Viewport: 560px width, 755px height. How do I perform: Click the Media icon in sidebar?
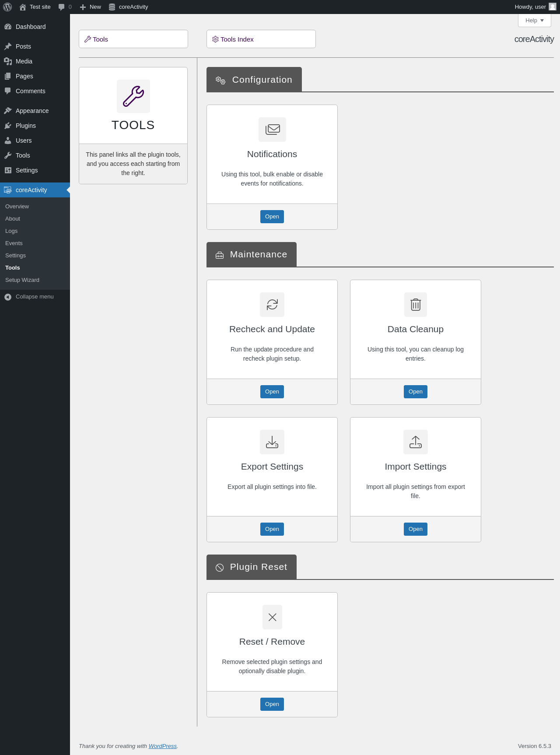pos(8,61)
